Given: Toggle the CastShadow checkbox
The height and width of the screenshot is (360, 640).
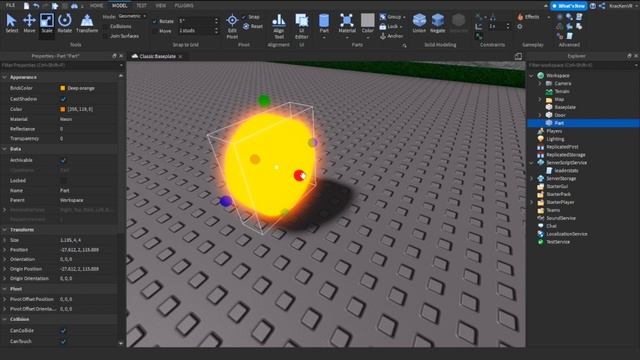Looking at the screenshot, I should pos(63,99).
